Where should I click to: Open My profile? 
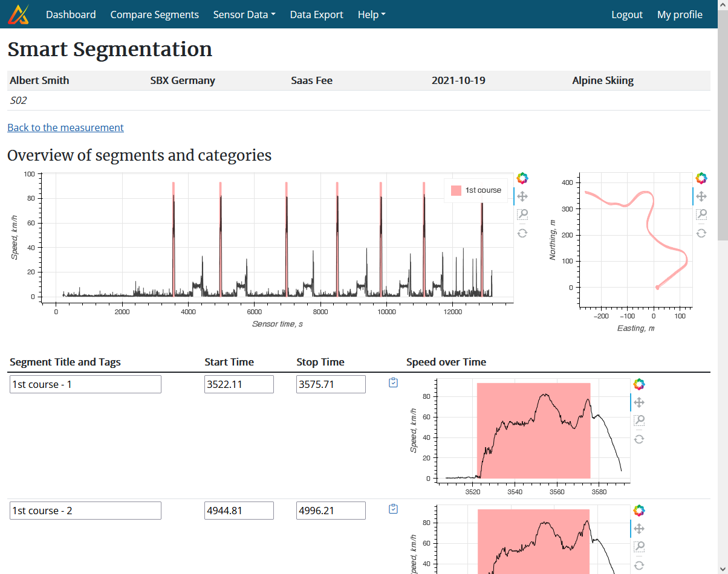pyautogui.click(x=680, y=14)
